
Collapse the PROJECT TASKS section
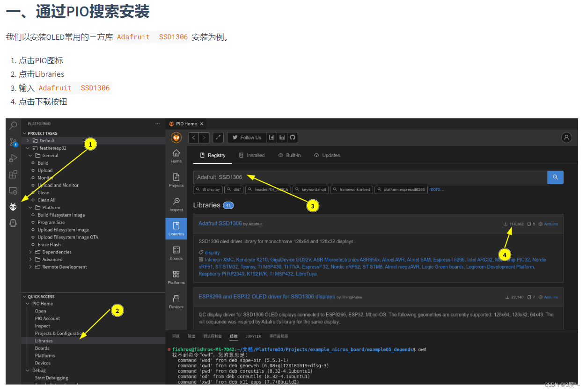point(42,133)
